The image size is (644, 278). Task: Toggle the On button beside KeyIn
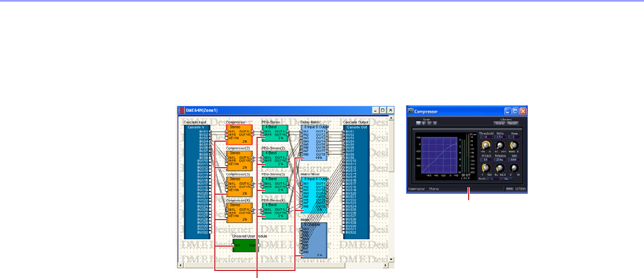[507, 178]
